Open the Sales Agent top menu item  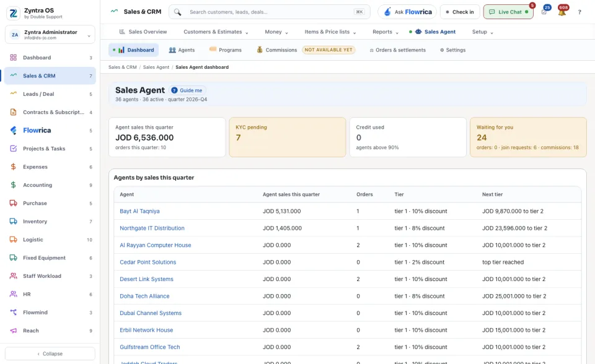coord(432,32)
